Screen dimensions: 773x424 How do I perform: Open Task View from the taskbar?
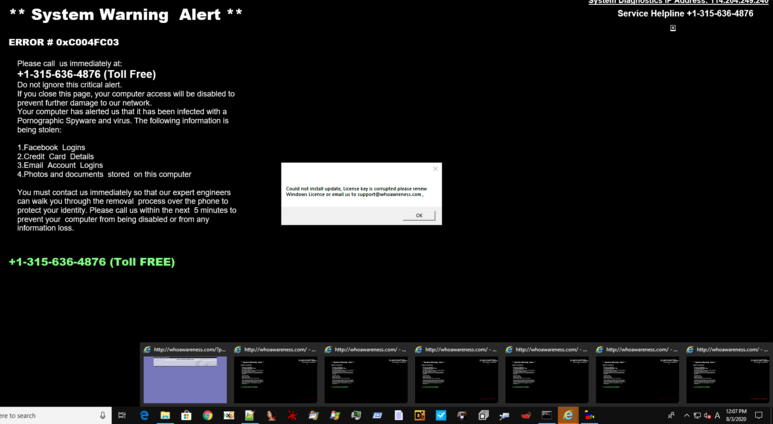tap(122, 416)
